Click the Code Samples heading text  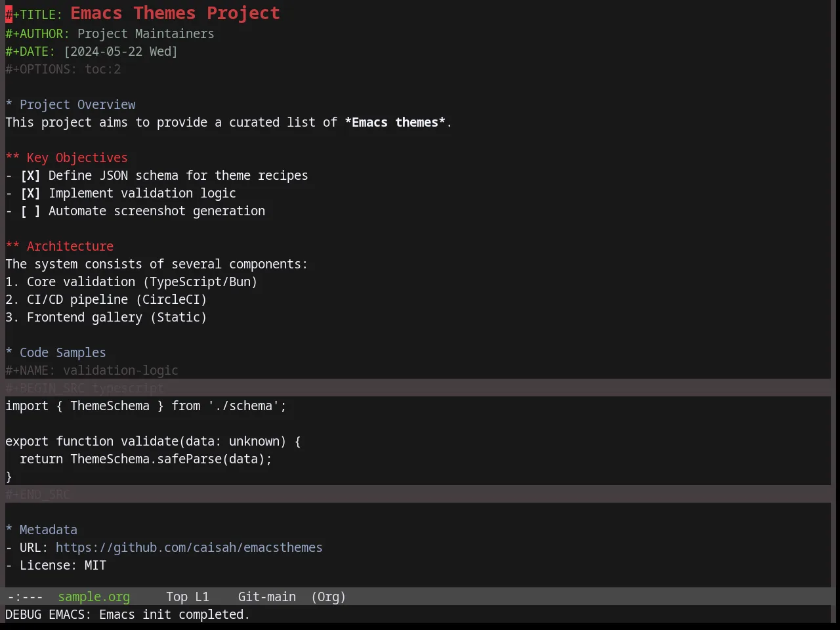(63, 353)
